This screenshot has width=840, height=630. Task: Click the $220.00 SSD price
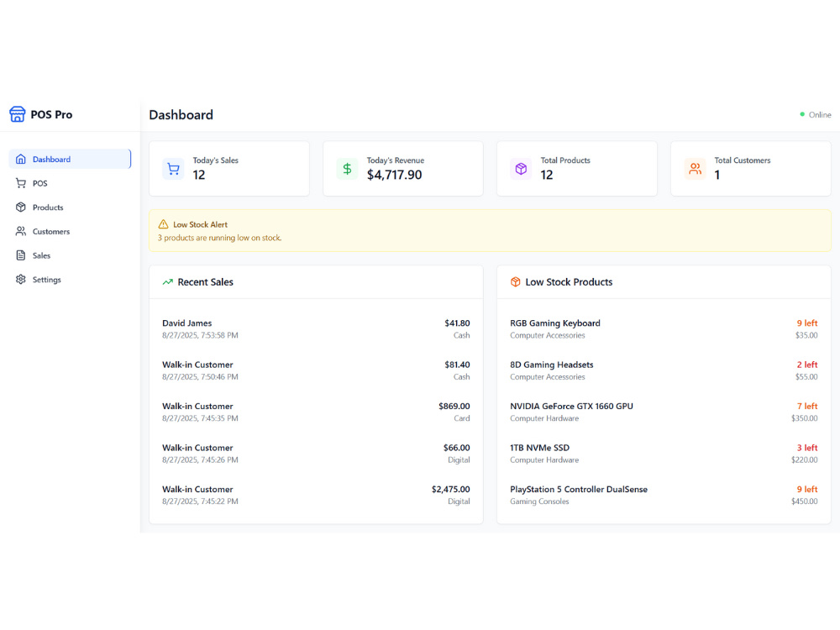click(805, 460)
